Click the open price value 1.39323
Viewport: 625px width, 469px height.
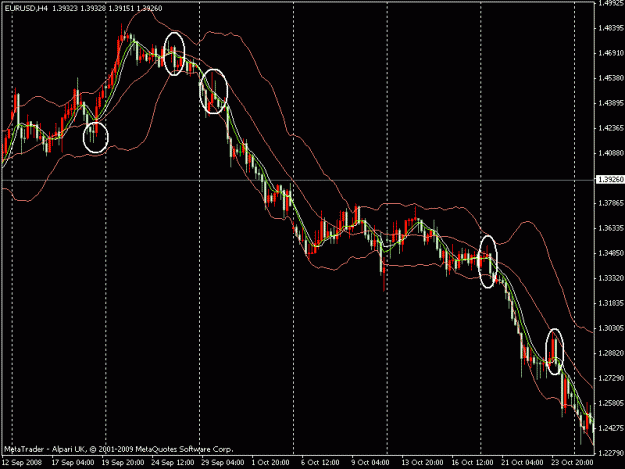coord(65,8)
